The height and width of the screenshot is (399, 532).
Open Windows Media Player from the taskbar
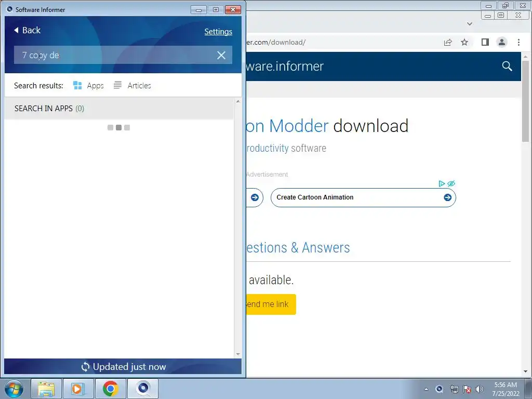click(x=78, y=389)
